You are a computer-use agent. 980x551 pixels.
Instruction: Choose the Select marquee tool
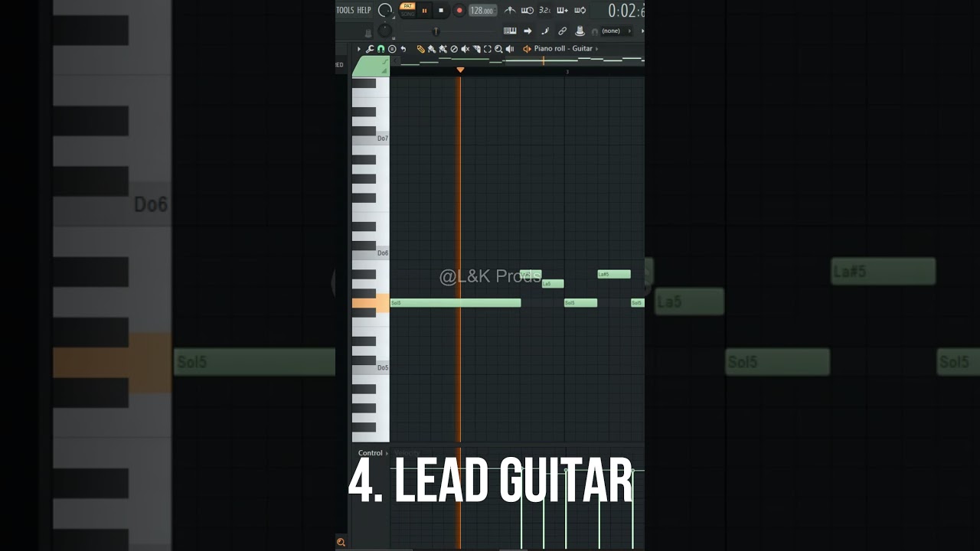tap(487, 49)
